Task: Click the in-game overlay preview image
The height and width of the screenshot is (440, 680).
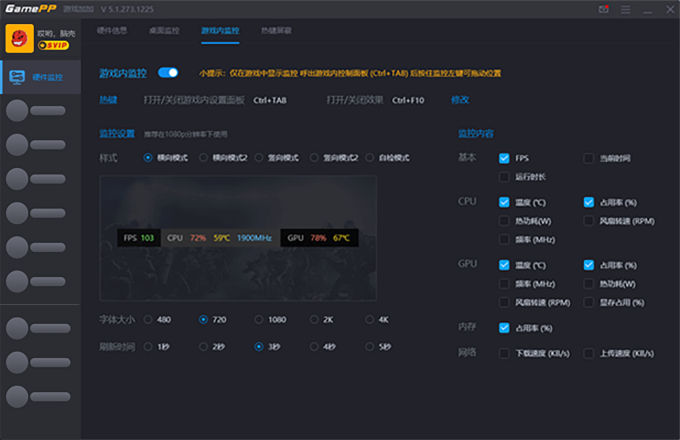Action: tap(238, 236)
